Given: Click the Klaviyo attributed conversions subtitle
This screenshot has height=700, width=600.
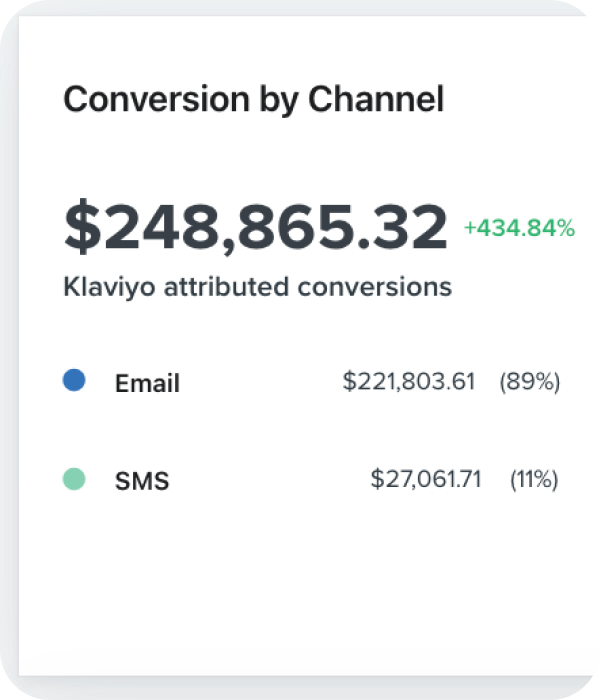Looking at the screenshot, I should (x=257, y=288).
